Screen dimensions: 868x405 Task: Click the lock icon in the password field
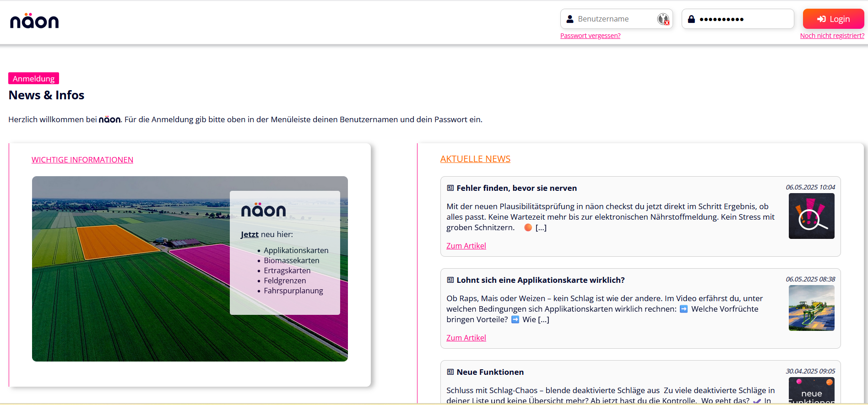coord(691,19)
